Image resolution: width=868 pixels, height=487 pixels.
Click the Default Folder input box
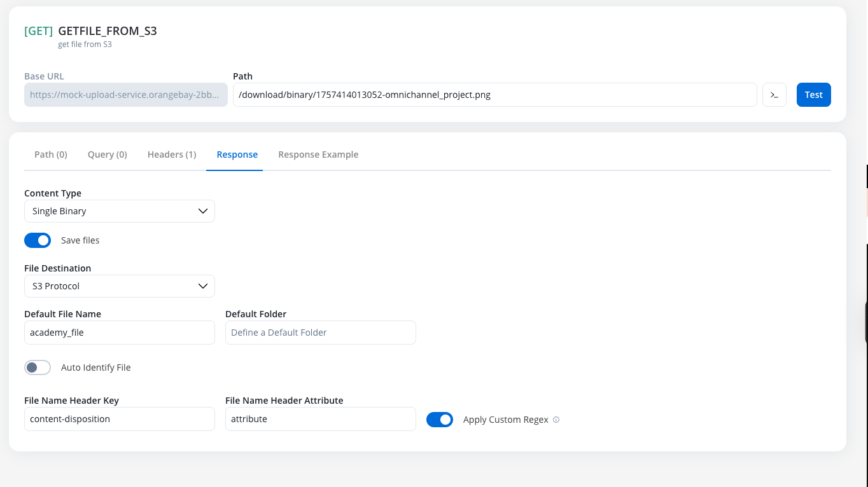tap(320, 333)
